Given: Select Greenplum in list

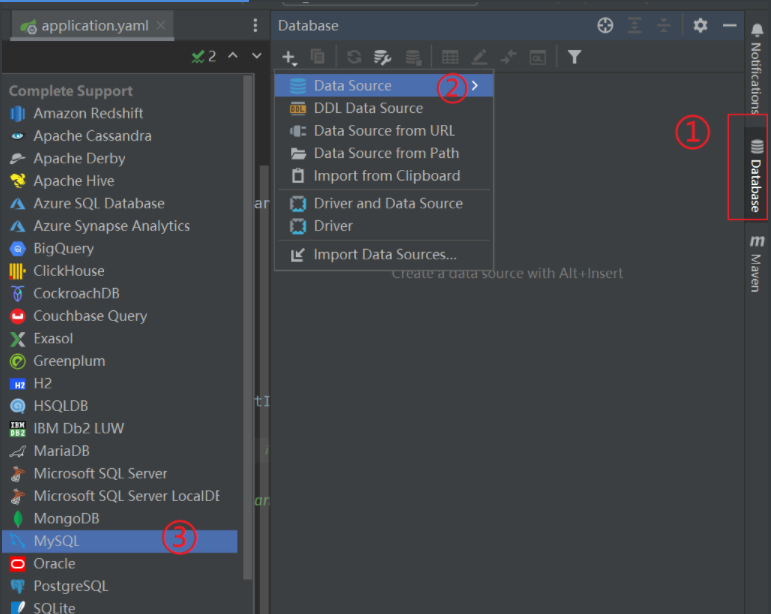Looking at the screenshot, I should click(x=120, y=361).
